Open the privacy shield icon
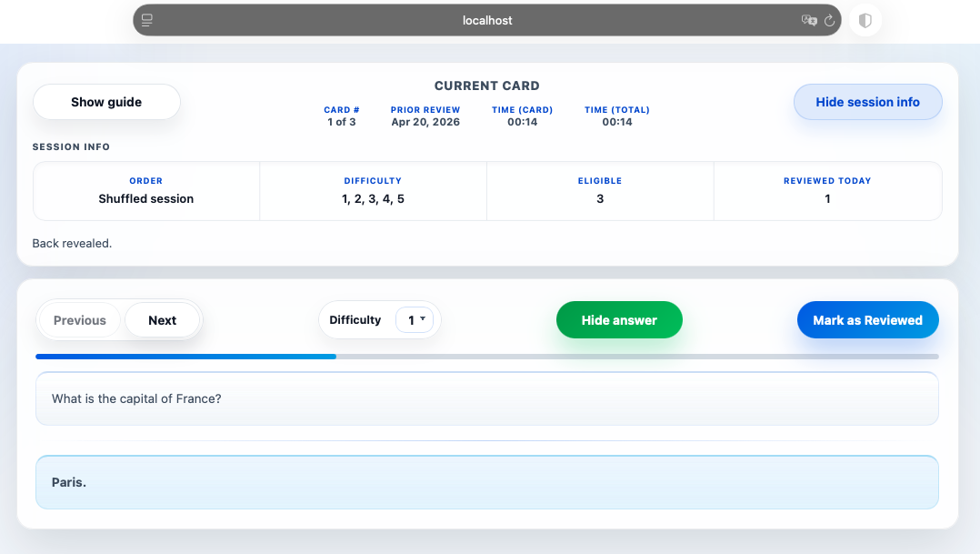 pos(865,20)
